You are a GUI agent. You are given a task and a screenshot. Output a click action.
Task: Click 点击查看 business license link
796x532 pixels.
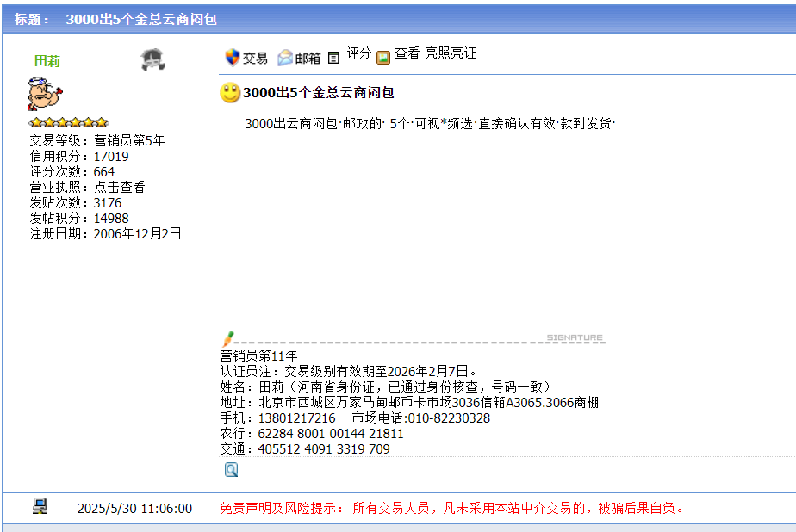coord(119,187)
